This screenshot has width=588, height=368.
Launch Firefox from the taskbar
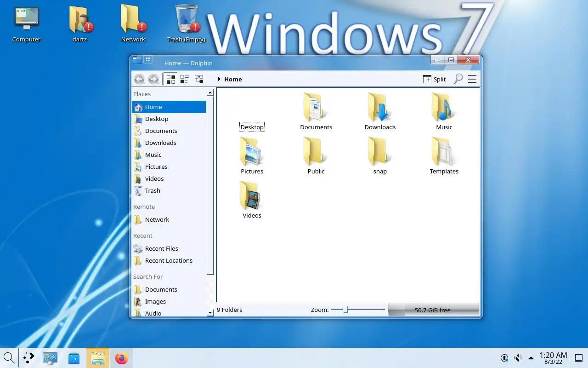(122, 358)
